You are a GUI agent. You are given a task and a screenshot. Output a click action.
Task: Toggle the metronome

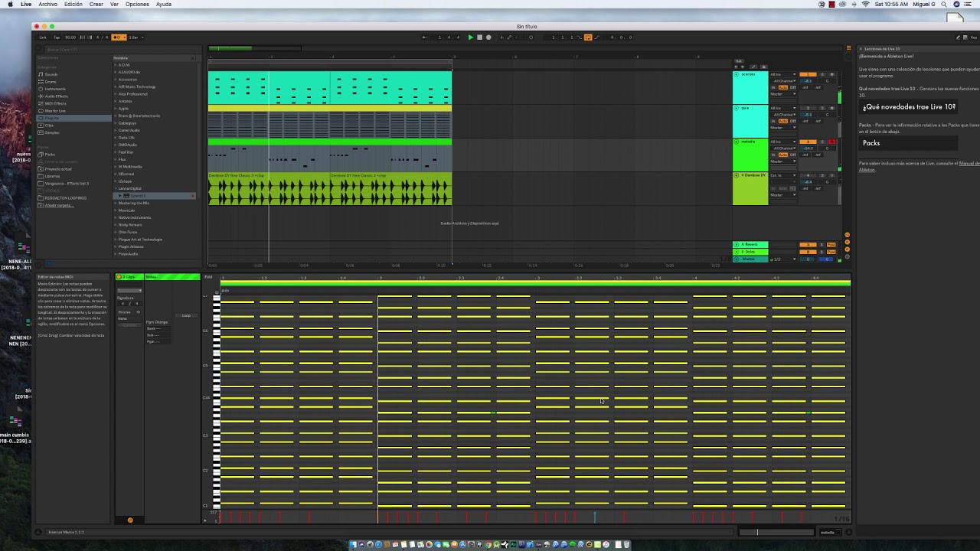(118, 37)
